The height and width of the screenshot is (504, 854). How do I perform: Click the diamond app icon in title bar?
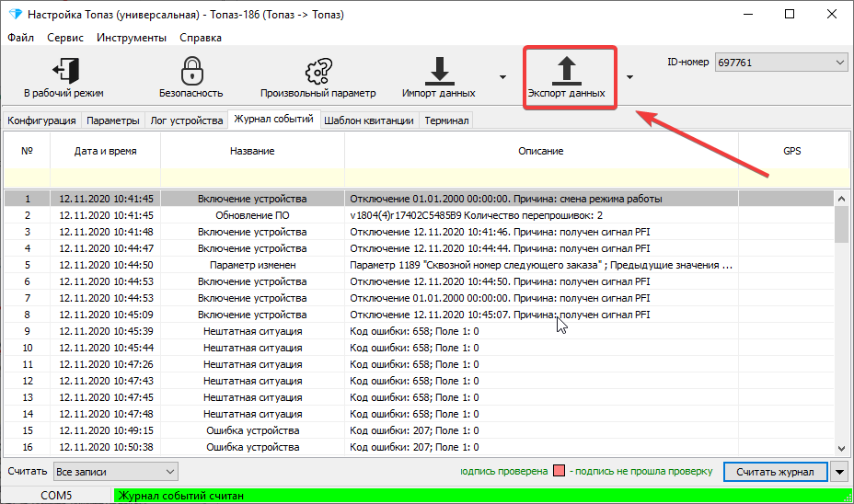click(15, 14)
